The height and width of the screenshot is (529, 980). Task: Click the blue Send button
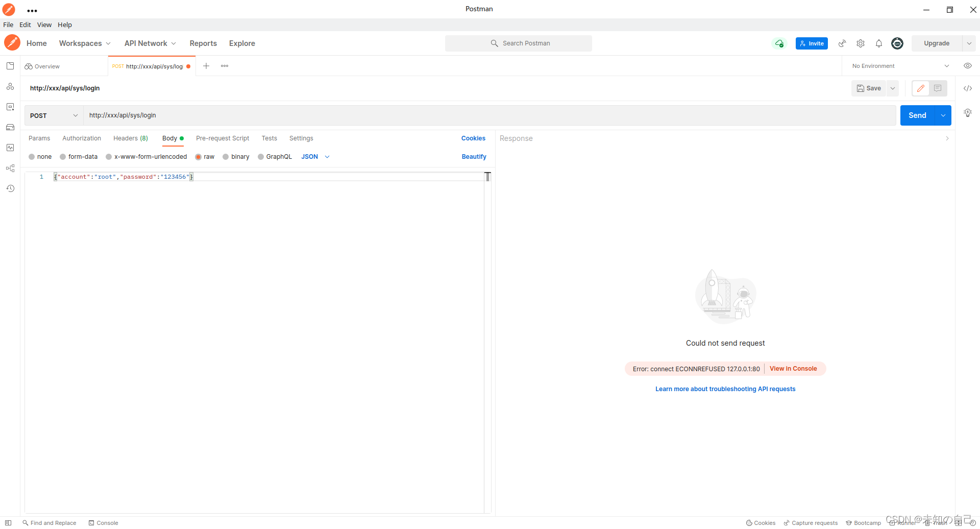click(917, 115)
